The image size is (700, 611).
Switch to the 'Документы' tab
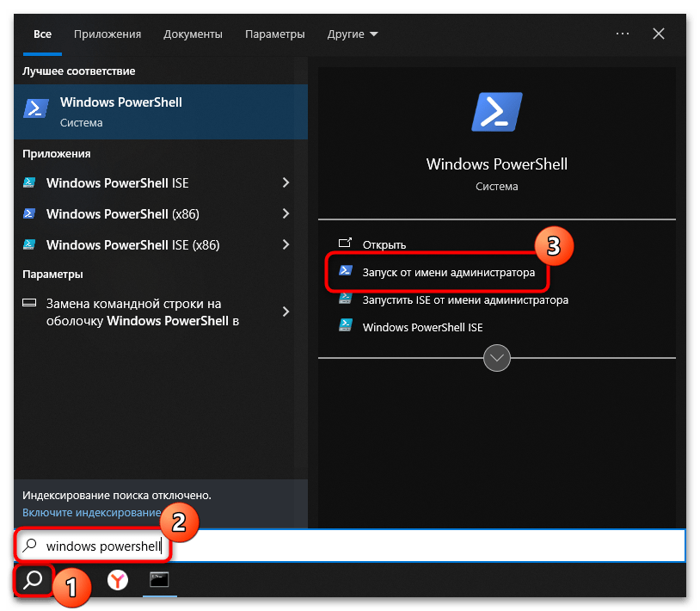tap(193, 34)
